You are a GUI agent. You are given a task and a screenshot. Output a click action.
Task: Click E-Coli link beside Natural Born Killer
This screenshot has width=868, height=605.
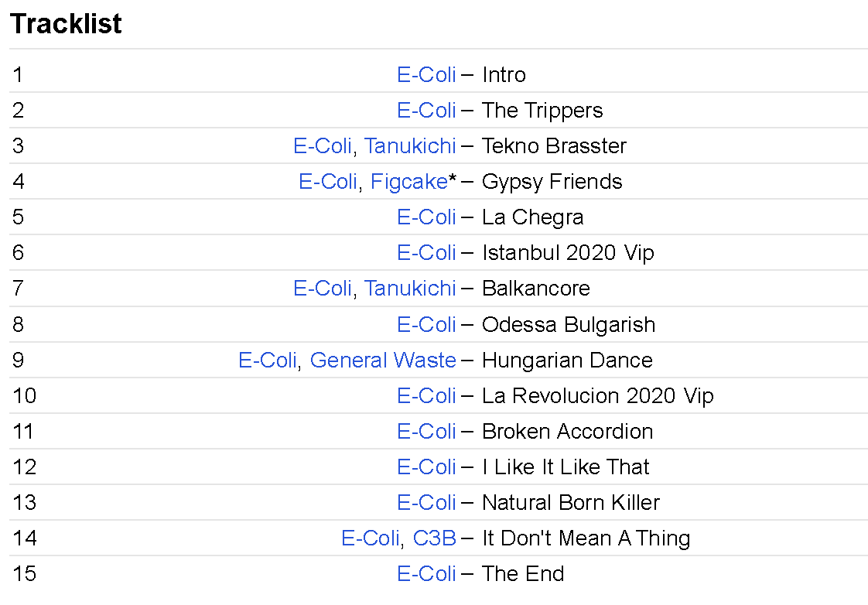point(426,503)
